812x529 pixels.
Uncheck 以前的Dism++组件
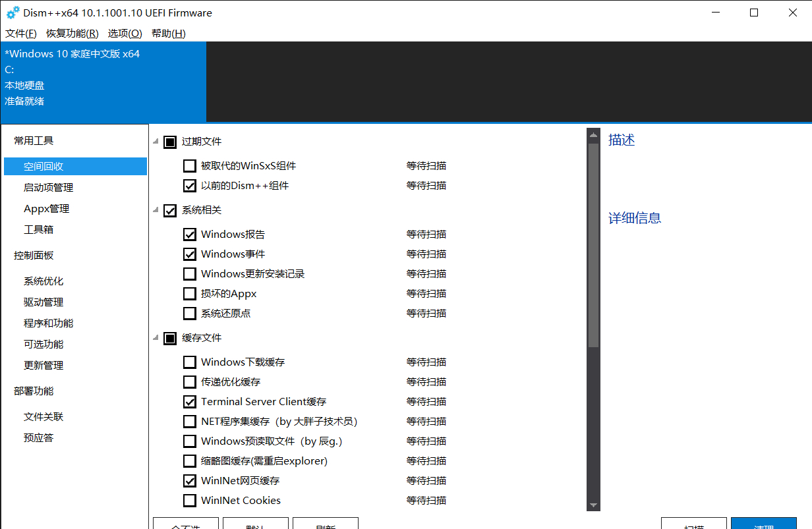(x=190, y=185)
